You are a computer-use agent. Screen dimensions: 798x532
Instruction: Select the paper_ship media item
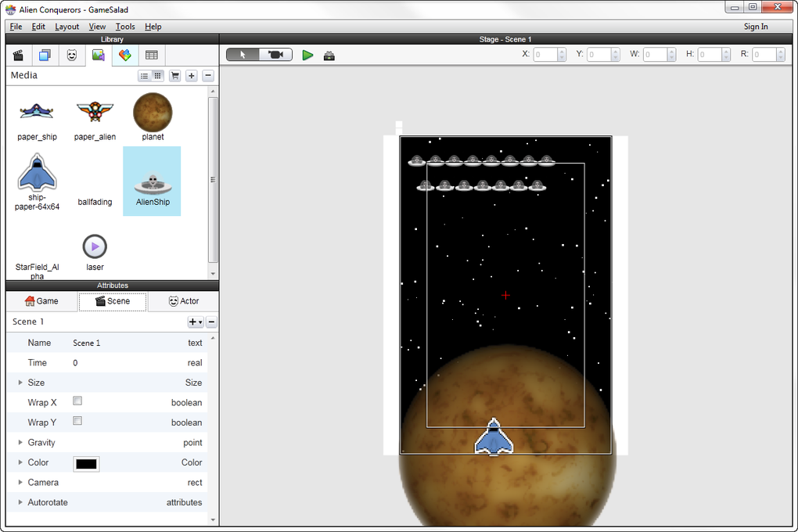[37, 117]
